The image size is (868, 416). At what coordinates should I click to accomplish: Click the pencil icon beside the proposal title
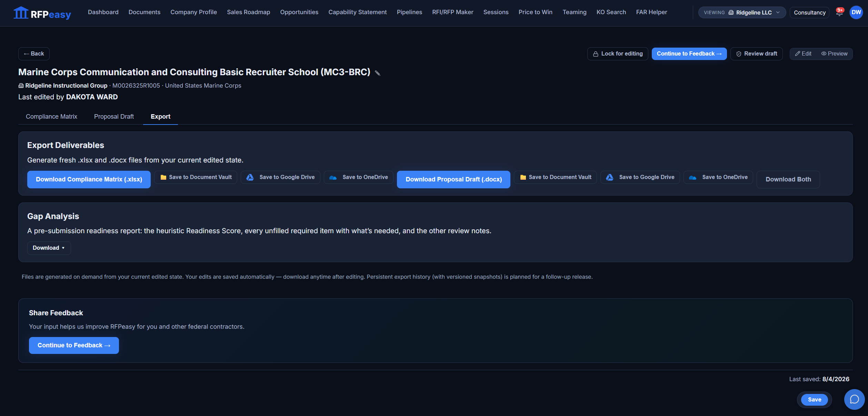pyautogui.click(x=378, y=73)
